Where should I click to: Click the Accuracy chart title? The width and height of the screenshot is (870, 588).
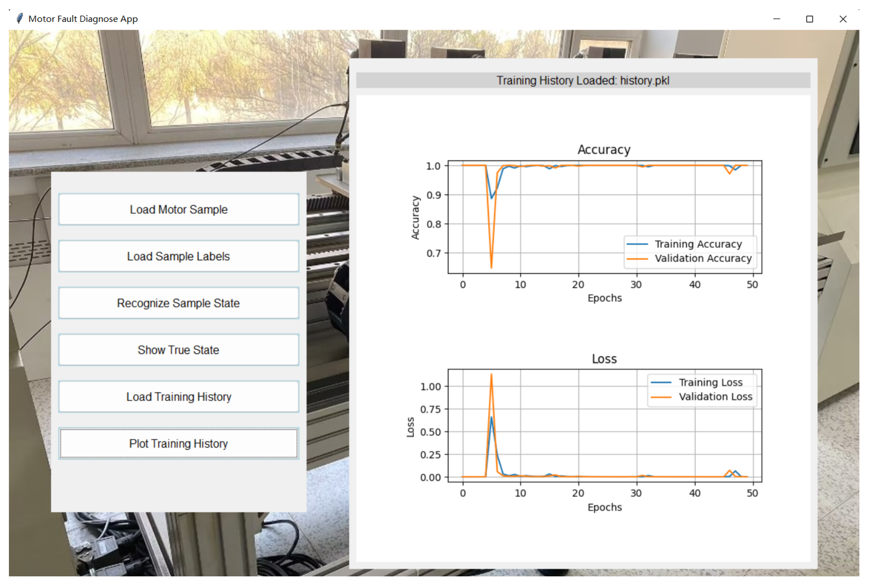(604, 149)
